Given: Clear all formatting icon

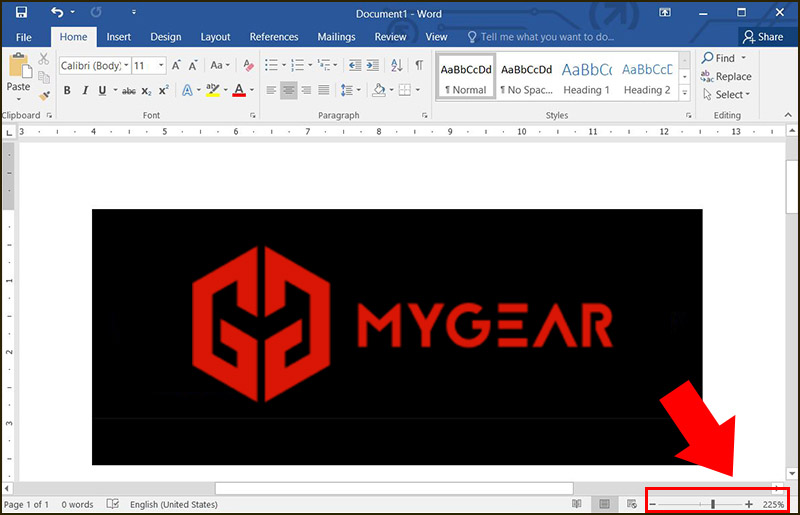Looking at the screenshot, I should [x=248, y=65].
